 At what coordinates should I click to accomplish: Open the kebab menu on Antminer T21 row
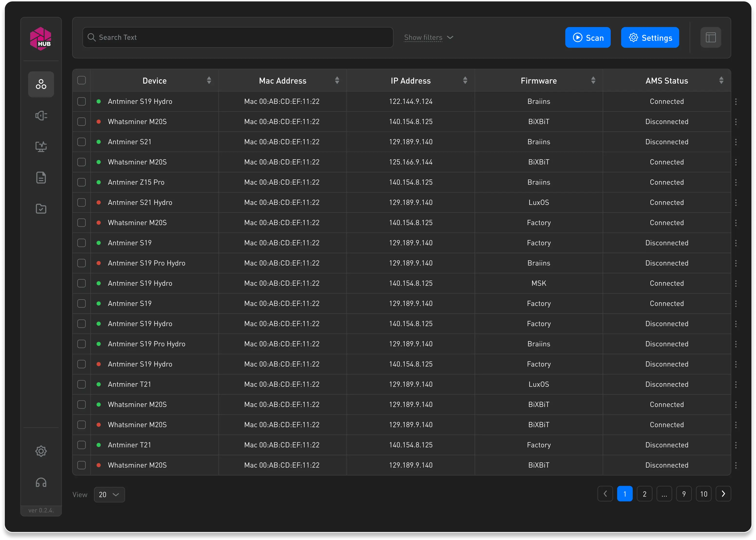point(736,384)
